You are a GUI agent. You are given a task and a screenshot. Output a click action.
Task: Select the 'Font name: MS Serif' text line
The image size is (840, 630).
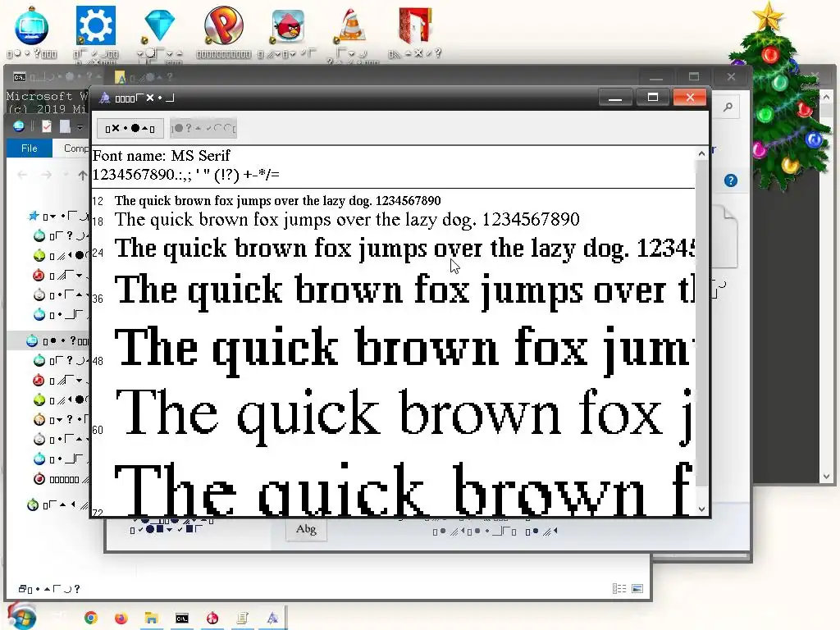[162, 156]
